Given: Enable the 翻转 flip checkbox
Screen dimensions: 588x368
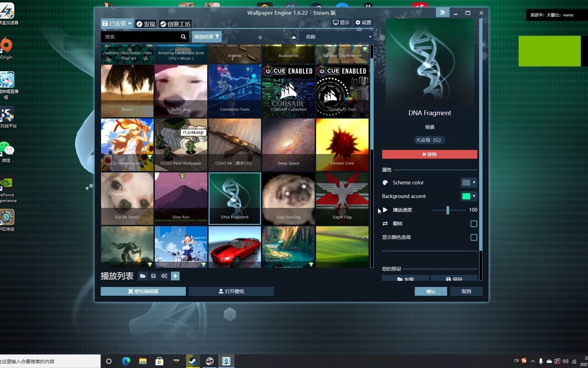Looking at the screenshot, I should coord(474,224).
